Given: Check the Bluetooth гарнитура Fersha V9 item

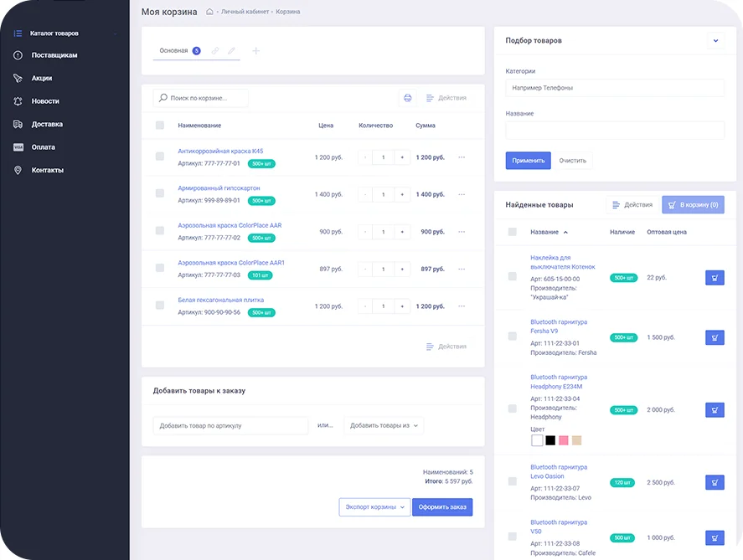Looking at the screenshot, I should (513, 337).
